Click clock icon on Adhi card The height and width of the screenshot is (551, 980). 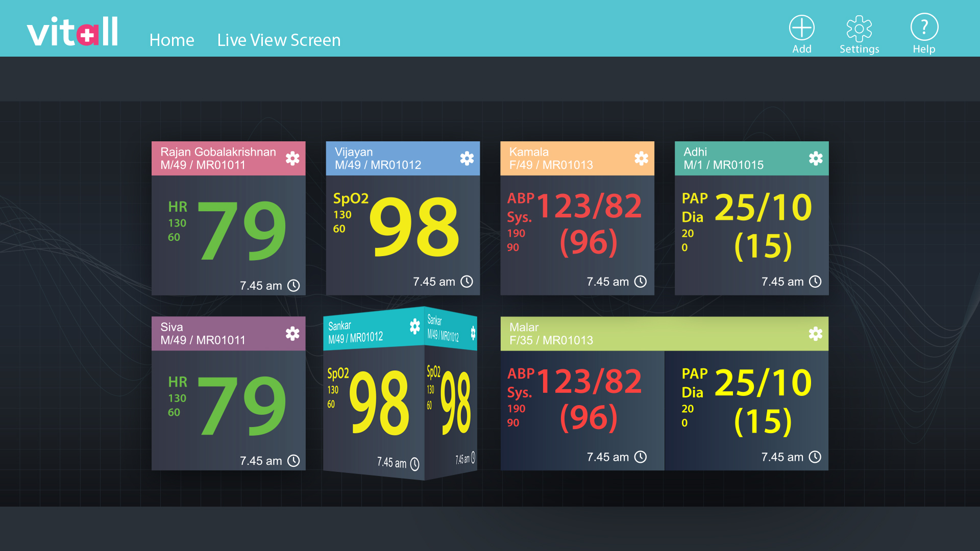click(x=815, y=282)
